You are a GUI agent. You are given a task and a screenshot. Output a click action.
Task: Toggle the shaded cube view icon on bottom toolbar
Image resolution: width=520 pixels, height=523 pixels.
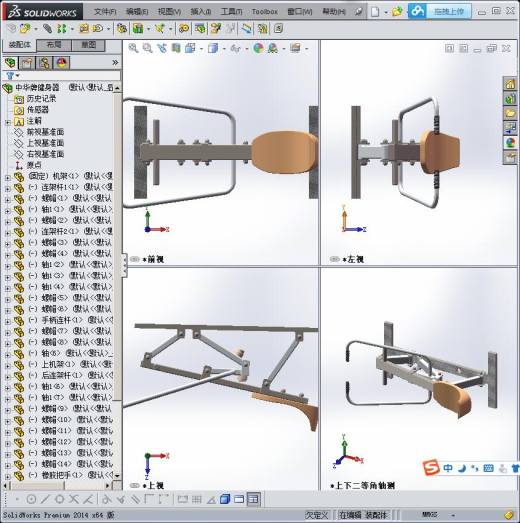pos(225,499)
